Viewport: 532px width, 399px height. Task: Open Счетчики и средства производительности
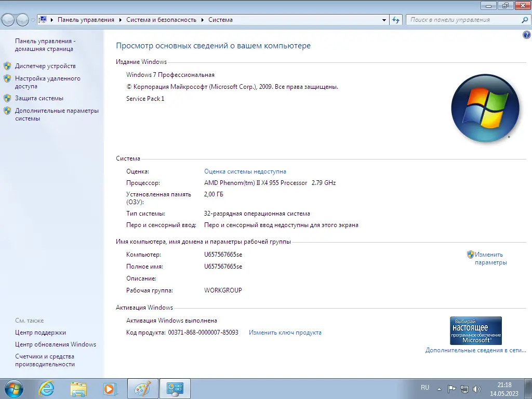[45, 360]
